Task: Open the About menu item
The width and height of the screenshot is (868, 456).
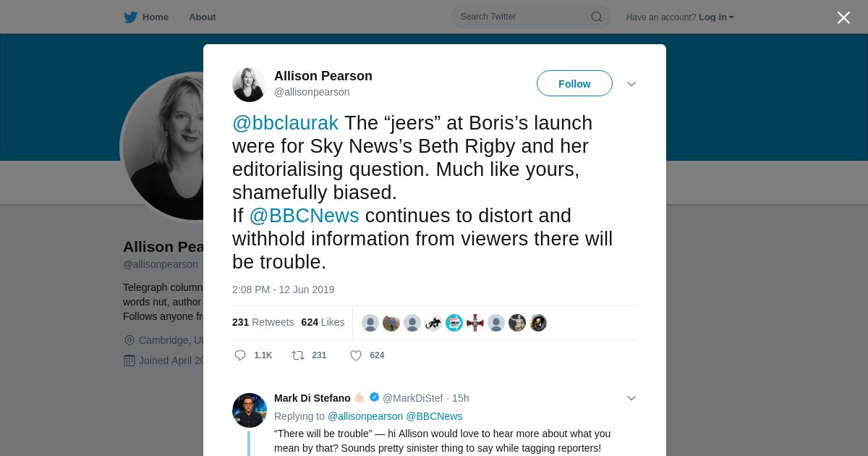Action: click(x=203, y=17)
